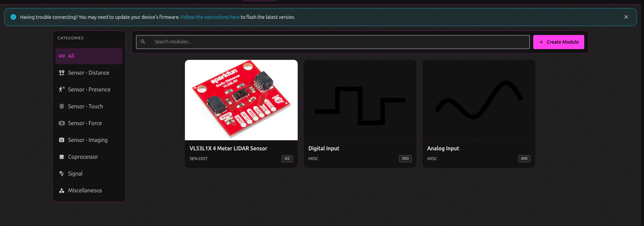Click the info icon in firmware banner
The height and width of the screenshot is (226, 644).
(x=13, y=17)
